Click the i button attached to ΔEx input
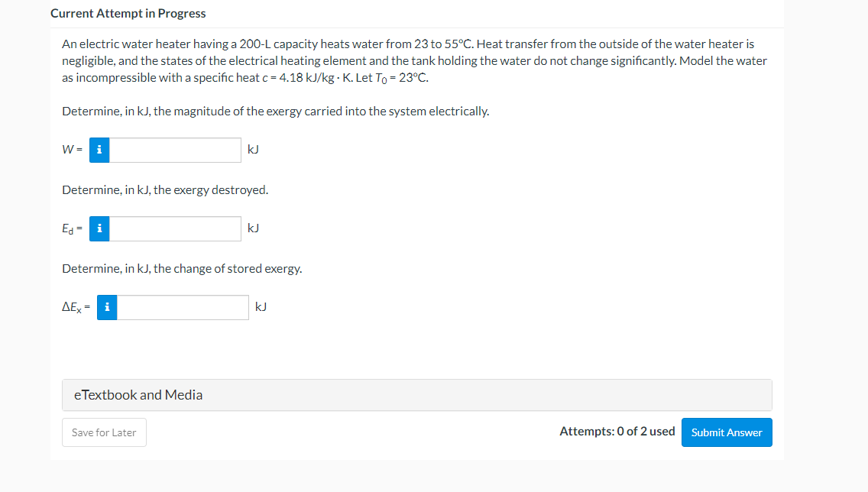 [x=106, y=307]
